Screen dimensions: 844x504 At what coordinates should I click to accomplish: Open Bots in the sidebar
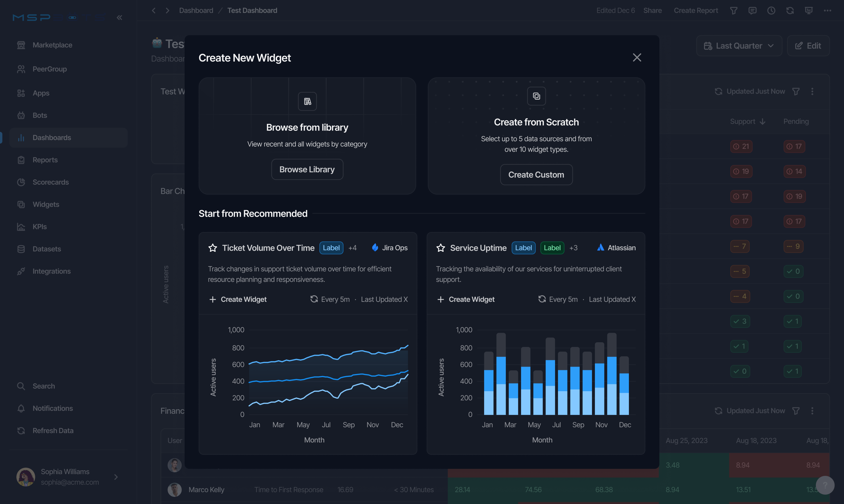click(69, 115)
